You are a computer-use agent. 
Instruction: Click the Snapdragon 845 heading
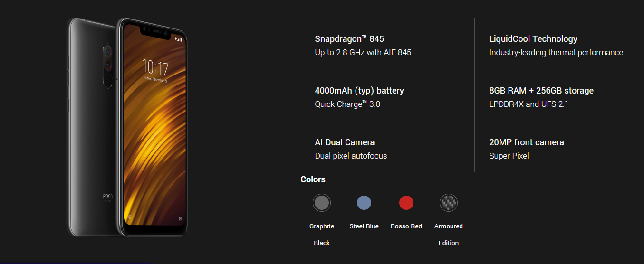tap(349, 39)
